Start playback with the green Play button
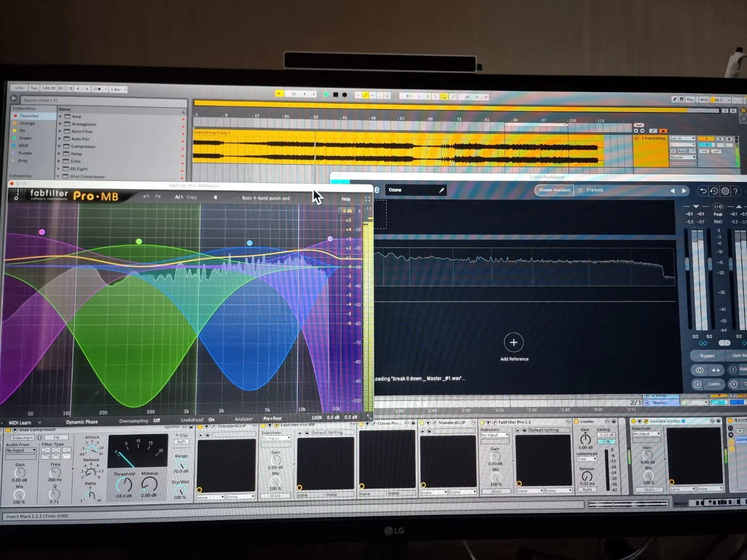Image resolution: width=747 pixels, height=560 pixels. [327, 94]
